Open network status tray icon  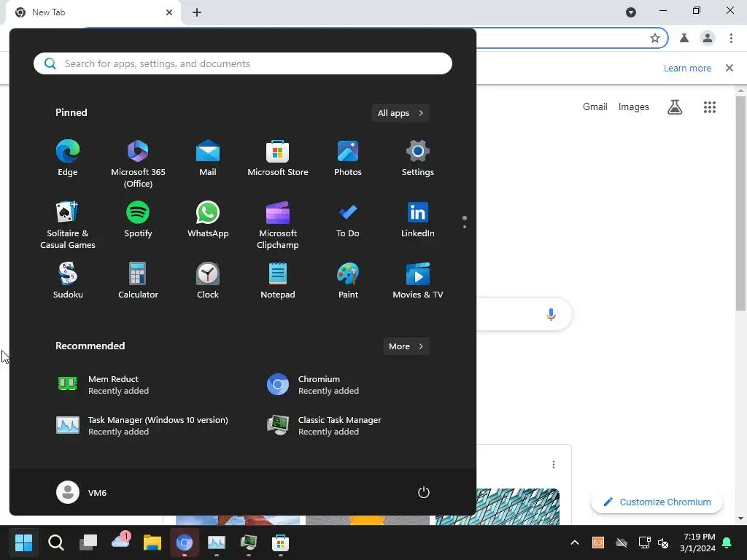coord(644,542)
